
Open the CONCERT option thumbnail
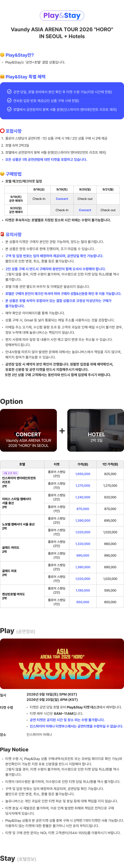[x=28, y=430]
